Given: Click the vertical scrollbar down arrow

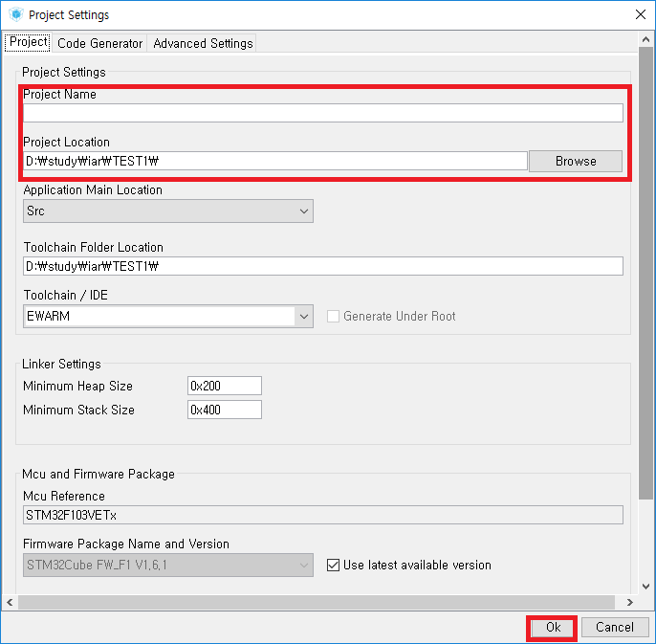Looking at the screenshot, I should tap(645, 587).
